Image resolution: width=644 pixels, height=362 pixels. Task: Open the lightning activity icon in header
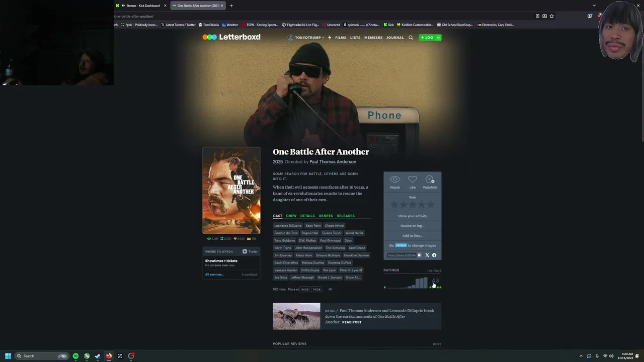coord(330,38)
